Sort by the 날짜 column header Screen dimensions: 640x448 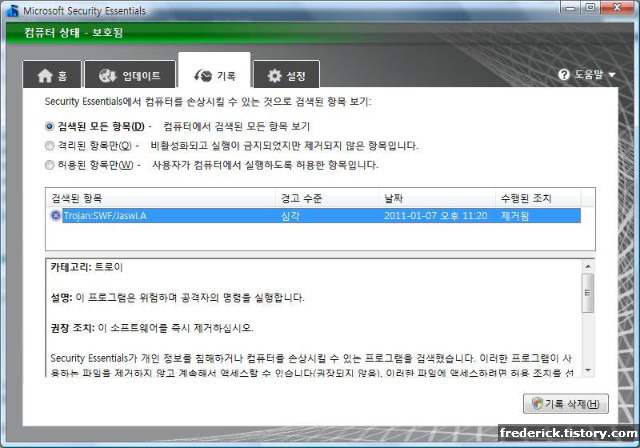pyautogui.click(x=437, y=198)
